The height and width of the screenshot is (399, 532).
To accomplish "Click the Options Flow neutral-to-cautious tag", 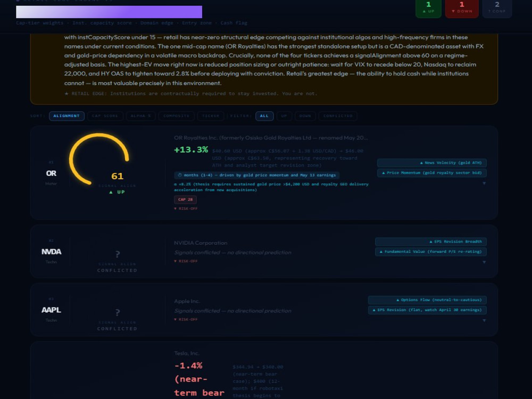I will click(x=427, y=300).
